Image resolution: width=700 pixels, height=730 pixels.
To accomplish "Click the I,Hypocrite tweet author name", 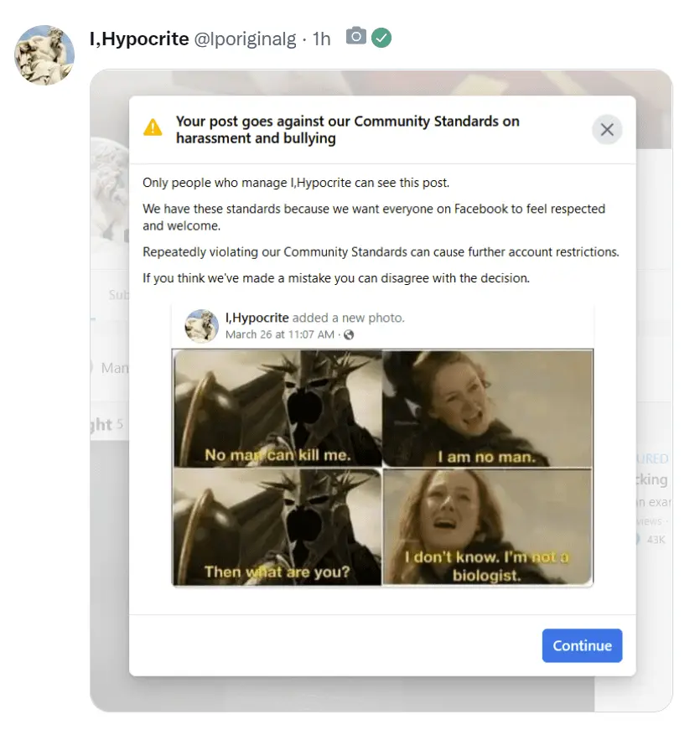I will coord(139,39).
